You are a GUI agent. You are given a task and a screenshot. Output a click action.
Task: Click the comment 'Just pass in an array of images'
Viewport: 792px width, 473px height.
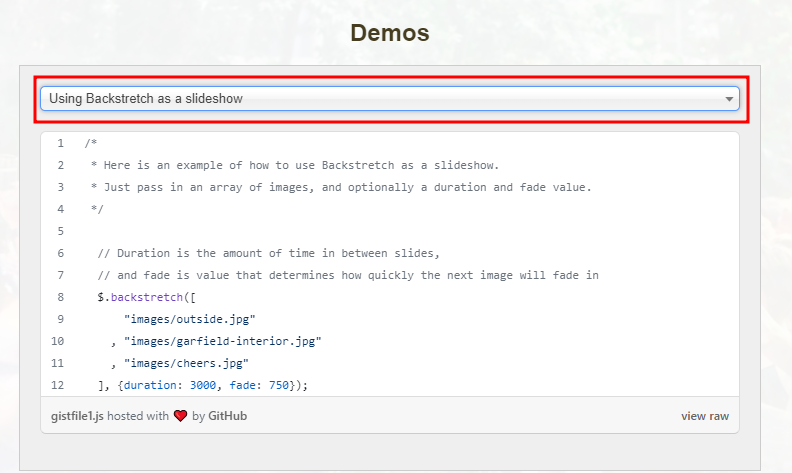[341, 187]
